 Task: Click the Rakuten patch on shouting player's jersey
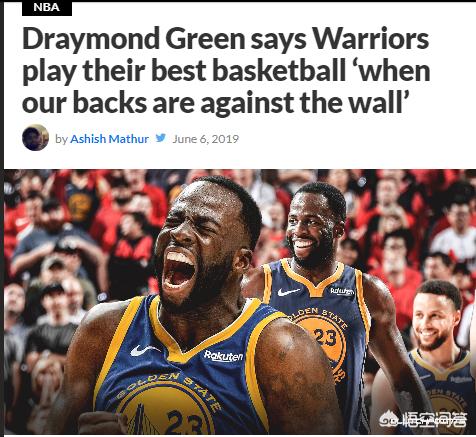click(223, 356)
